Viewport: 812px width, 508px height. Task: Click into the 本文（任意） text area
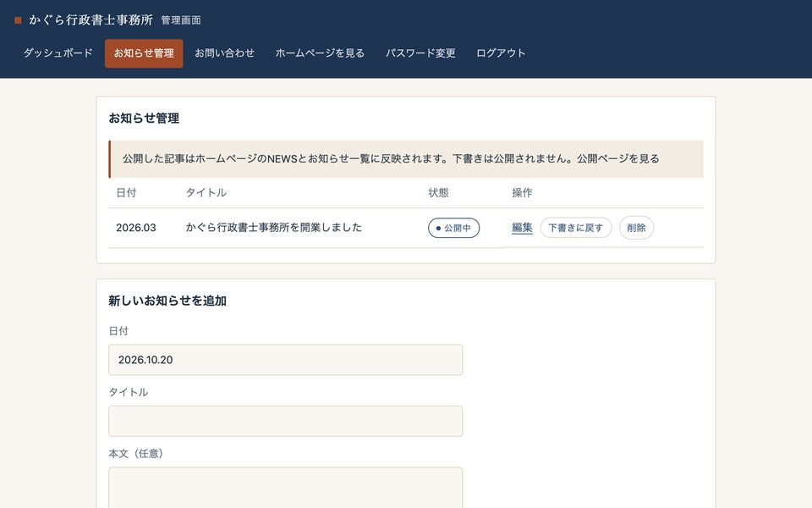pos(285,488)
